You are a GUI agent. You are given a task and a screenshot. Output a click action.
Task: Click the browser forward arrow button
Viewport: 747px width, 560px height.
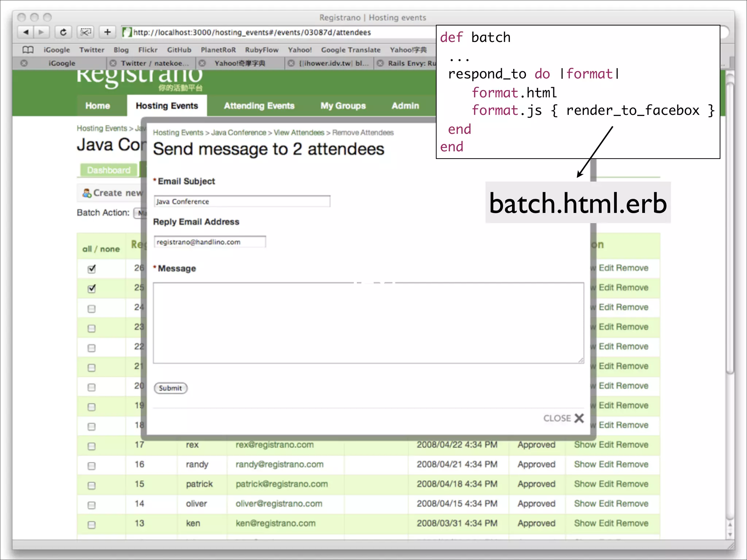coord(41,32)
